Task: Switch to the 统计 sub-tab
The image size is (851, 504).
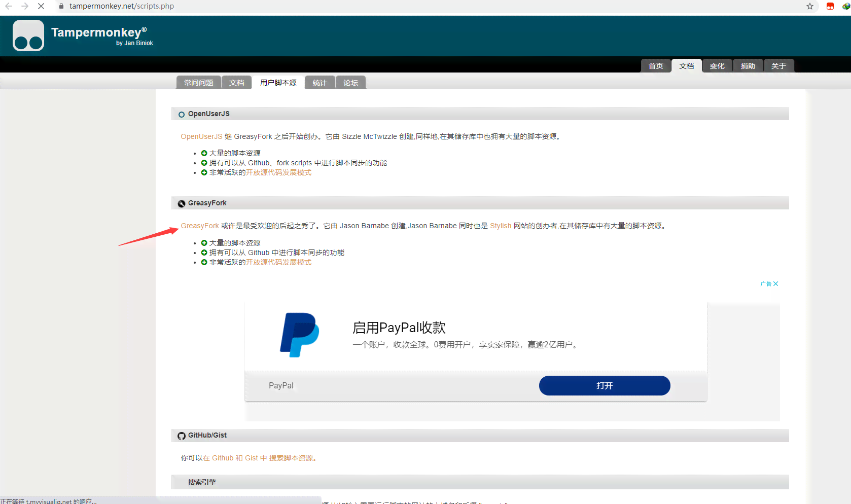Action: 320,83
